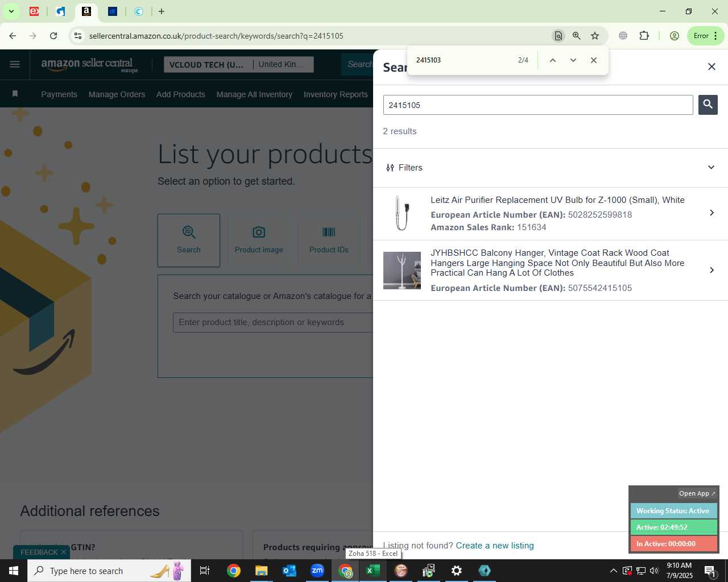This screenshot has height=582, width=728.
Task: Select the Product IDs option tab
Action: [x=329, y=240]
